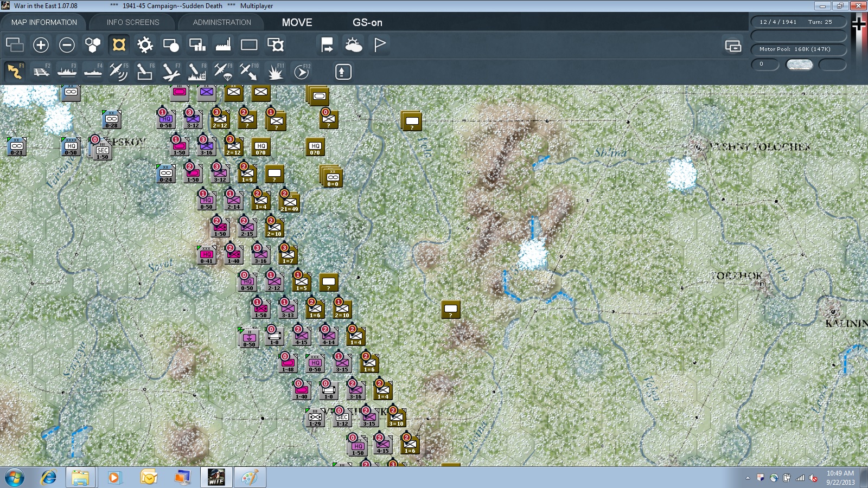Select F9 air transport parachute icon

(x=223, y=72)
